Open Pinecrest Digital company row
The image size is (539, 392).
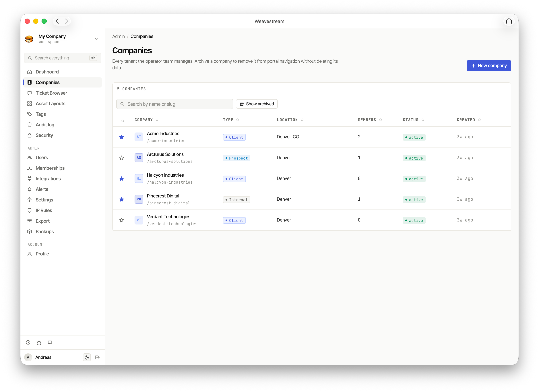coord(312,200)
